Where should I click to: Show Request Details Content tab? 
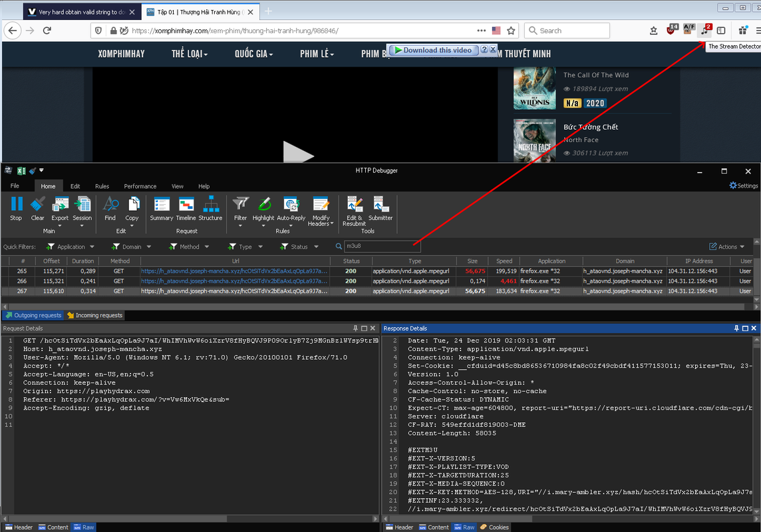pyautogui.click(x=53, y=527)
